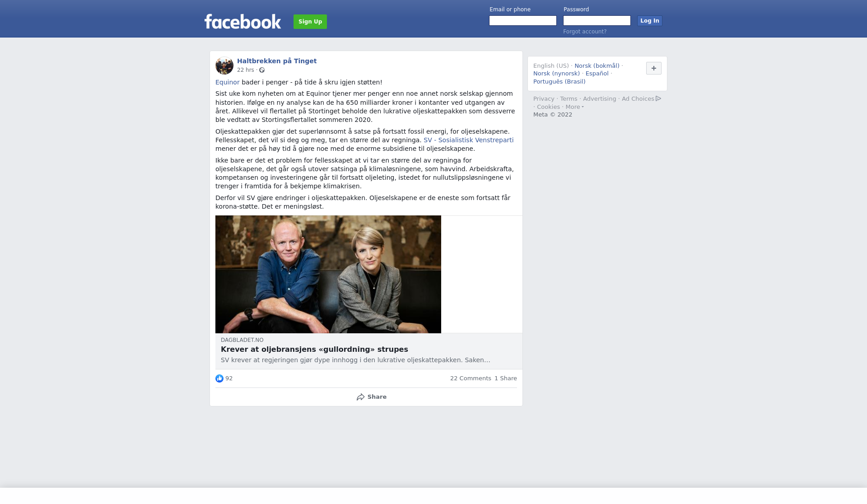Click the Log In button
867x504 pixels.
pos(650,21)
